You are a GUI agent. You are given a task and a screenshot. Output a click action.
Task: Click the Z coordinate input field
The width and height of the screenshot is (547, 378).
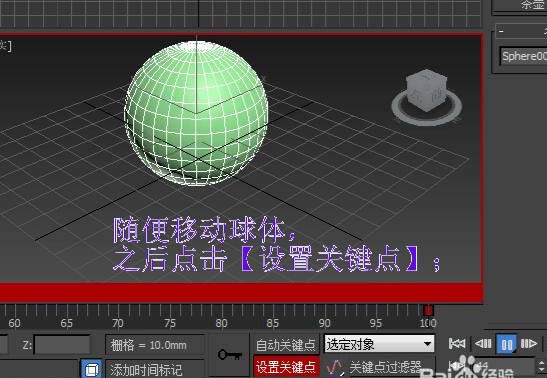[62, 345]
